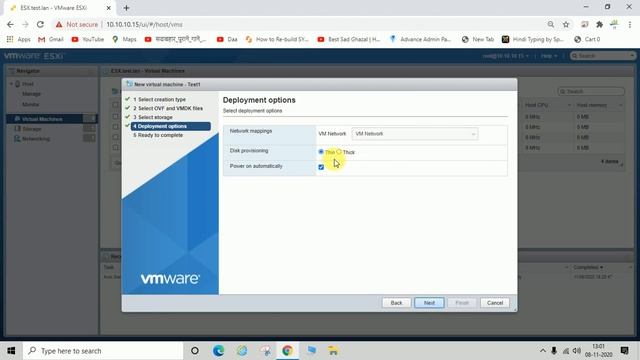The width and height of the screenshot is (640, 360).
Task: Select Networking in the Navigator
Action: point(36,139)
